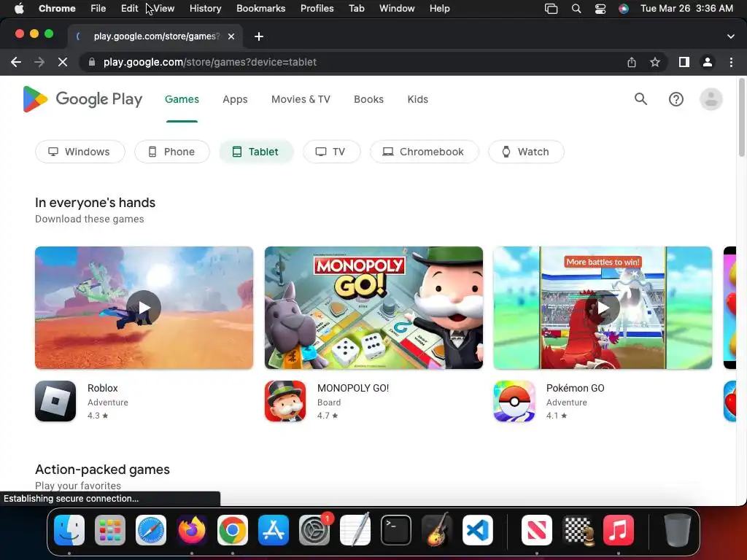Select the Watch device filter

coord(527,152)
